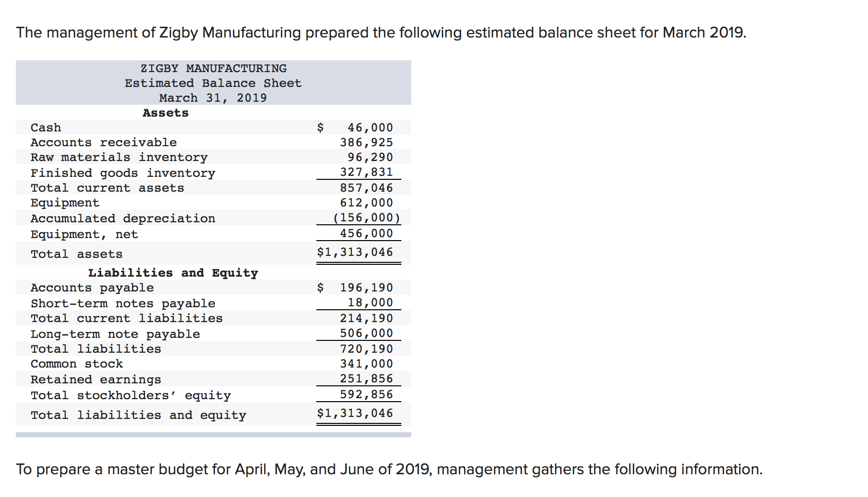The height and width of the screenshot is (497, 868).
Task: Select the Accumulated depreciation label
Action: [x=123, y=219]
